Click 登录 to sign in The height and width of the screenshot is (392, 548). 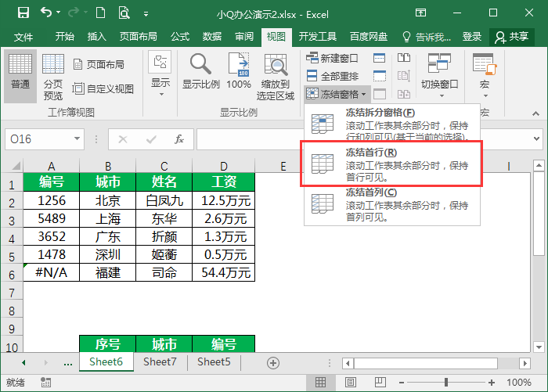472,36
